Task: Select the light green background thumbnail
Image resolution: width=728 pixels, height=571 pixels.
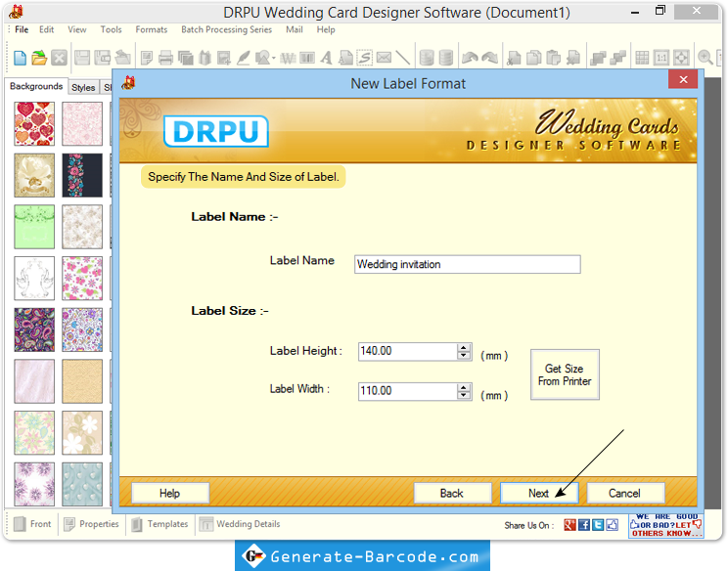Action: pyautogui.click(x=34, y=227)
